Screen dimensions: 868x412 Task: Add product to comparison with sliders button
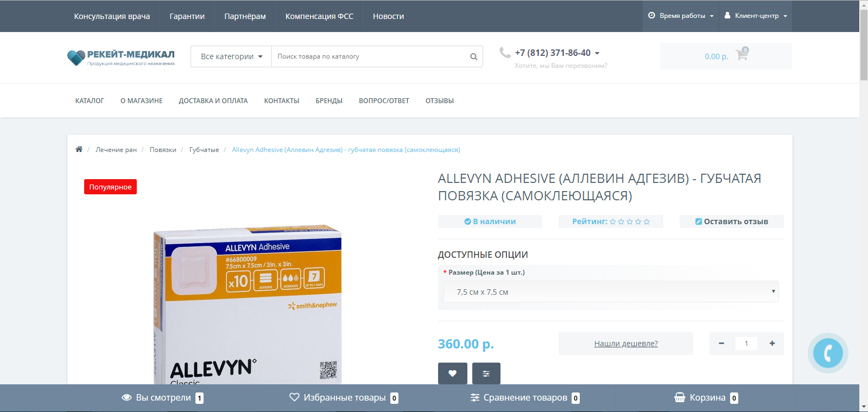(486, 373)
